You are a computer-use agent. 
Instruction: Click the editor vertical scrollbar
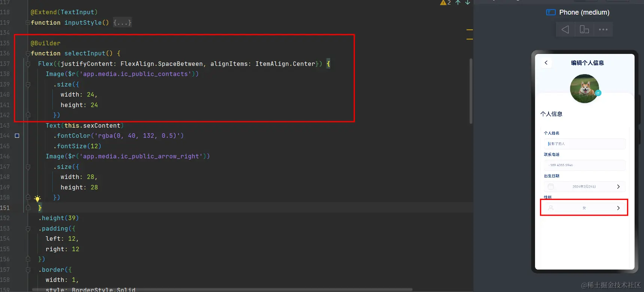click(x=471, y=91)
